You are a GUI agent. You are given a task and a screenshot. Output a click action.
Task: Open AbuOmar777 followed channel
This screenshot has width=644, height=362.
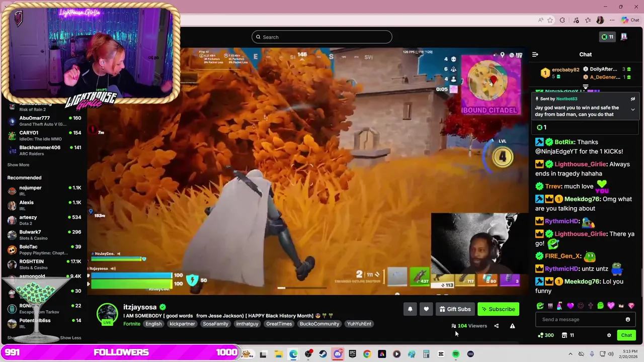tap(44, 121)
